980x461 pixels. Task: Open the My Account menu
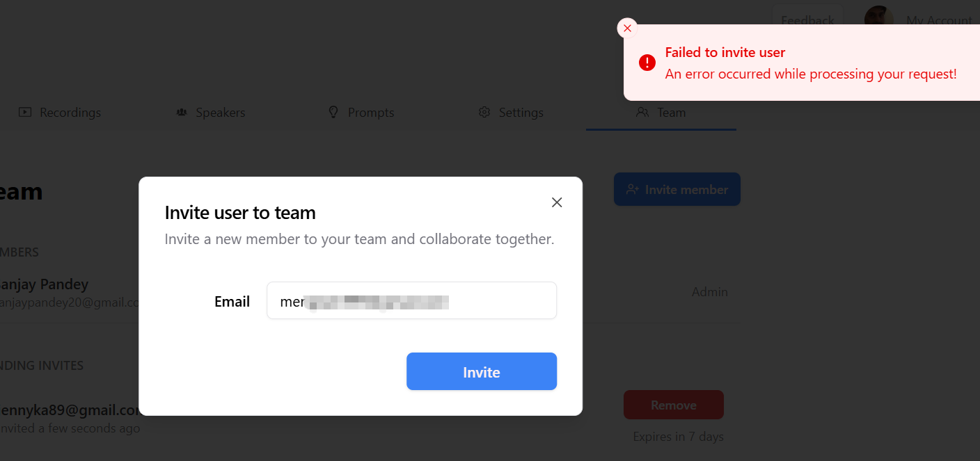click(x=938, y=20)
